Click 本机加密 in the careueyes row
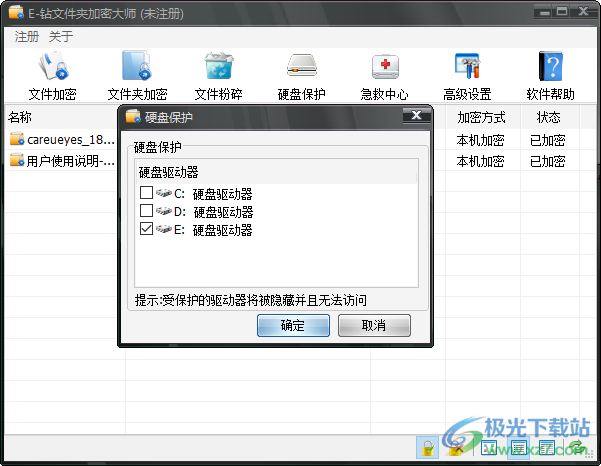The height and width of the screenshot is (466, 601). point(480,140)
